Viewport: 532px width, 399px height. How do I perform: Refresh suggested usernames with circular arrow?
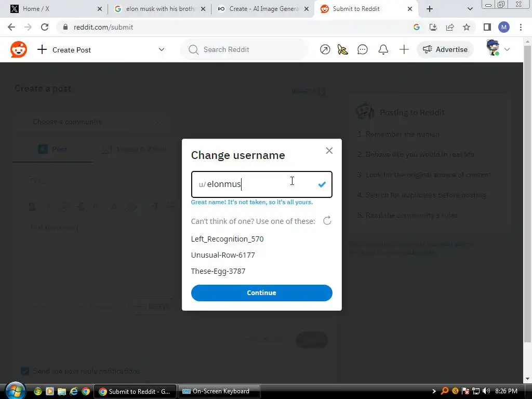coord(327,221)
